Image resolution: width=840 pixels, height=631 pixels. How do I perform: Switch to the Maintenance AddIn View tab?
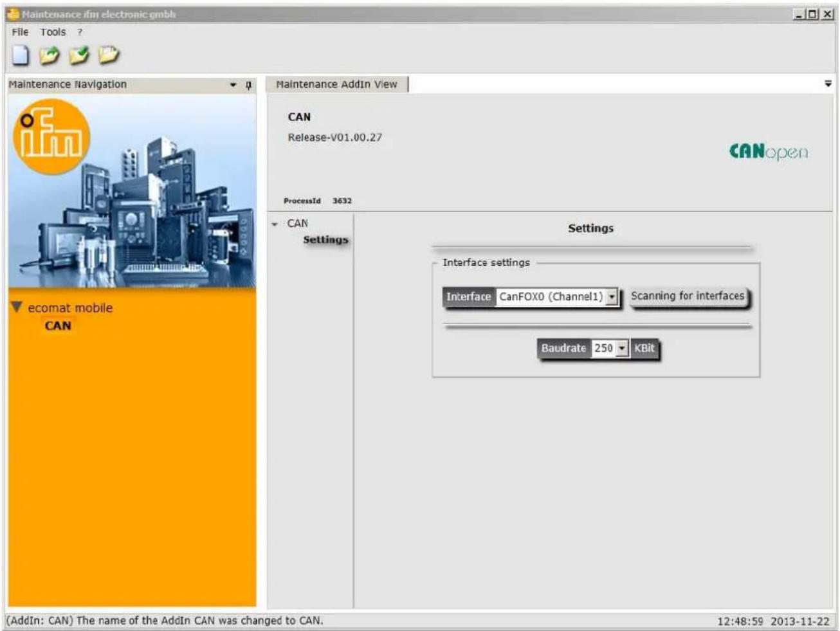(x=336, y=84)
